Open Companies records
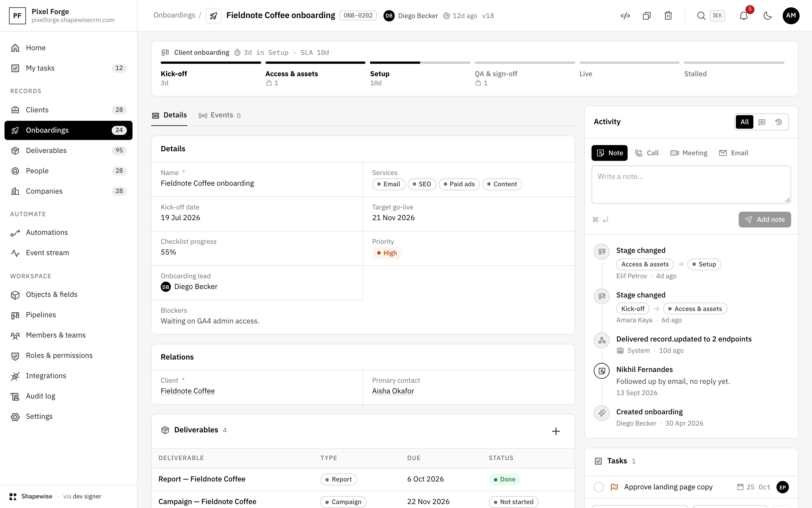812x508 pixels. 69,191
